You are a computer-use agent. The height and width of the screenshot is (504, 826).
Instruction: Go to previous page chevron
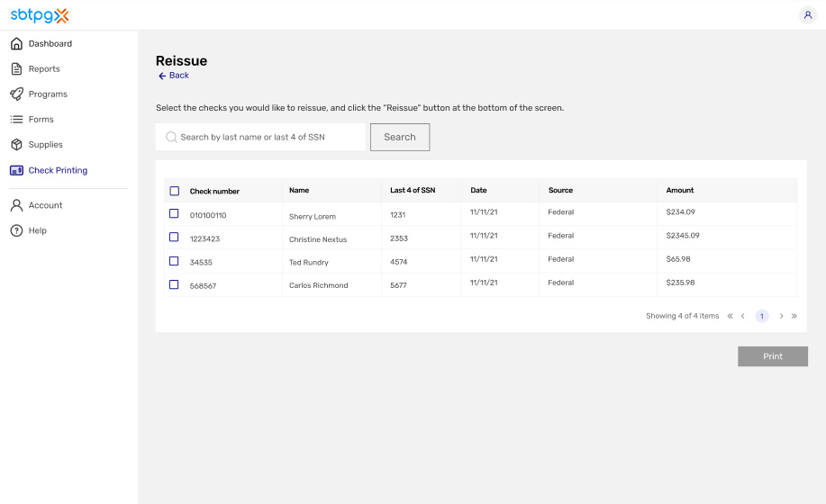743,316
